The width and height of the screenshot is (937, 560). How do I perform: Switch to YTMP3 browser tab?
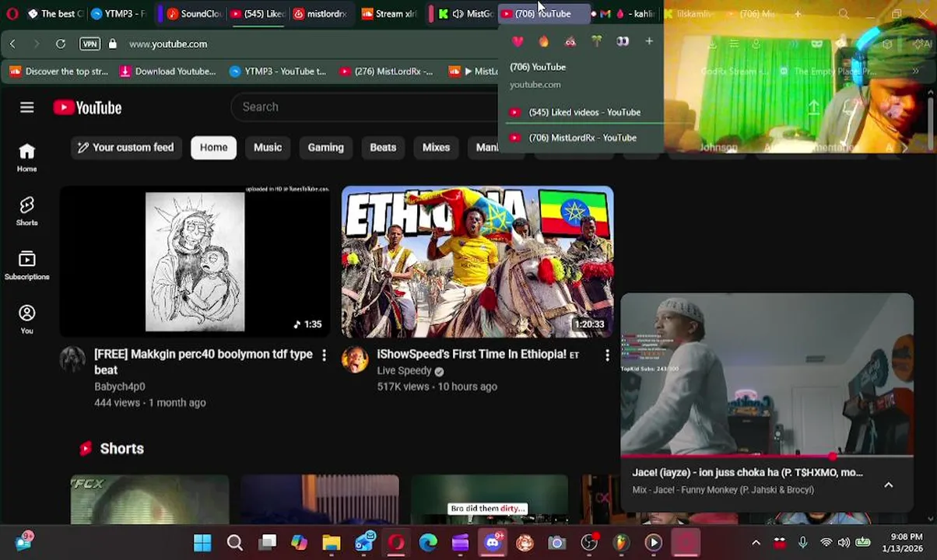pos(118,13)
